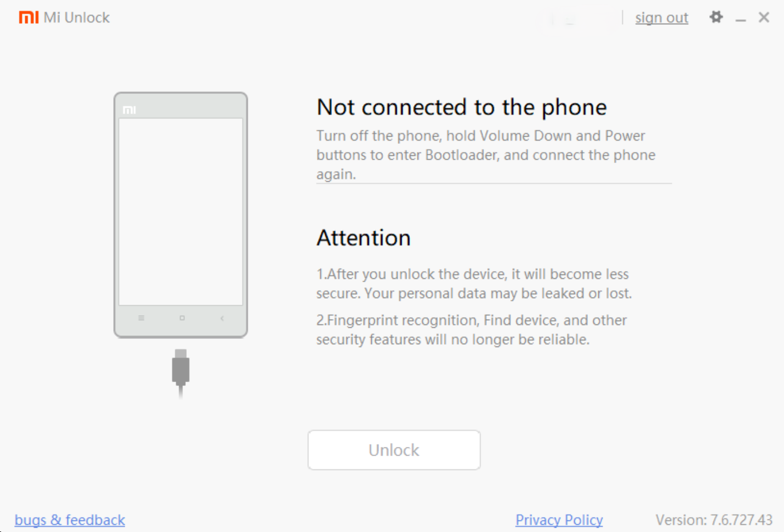Close the Mi Unlock window
This screenshot has height=532, width=784.
(x=764, y=17)
